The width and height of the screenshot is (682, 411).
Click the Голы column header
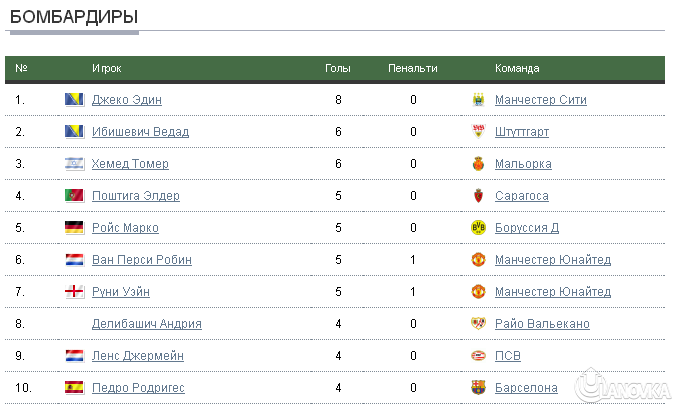click(x=338, y=68)
